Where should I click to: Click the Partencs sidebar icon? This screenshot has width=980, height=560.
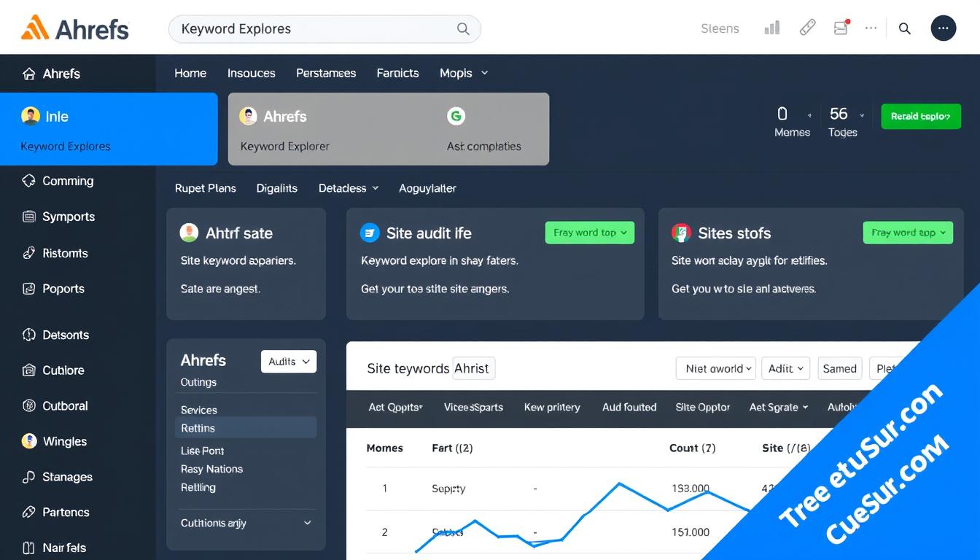[x=29, y=512]
